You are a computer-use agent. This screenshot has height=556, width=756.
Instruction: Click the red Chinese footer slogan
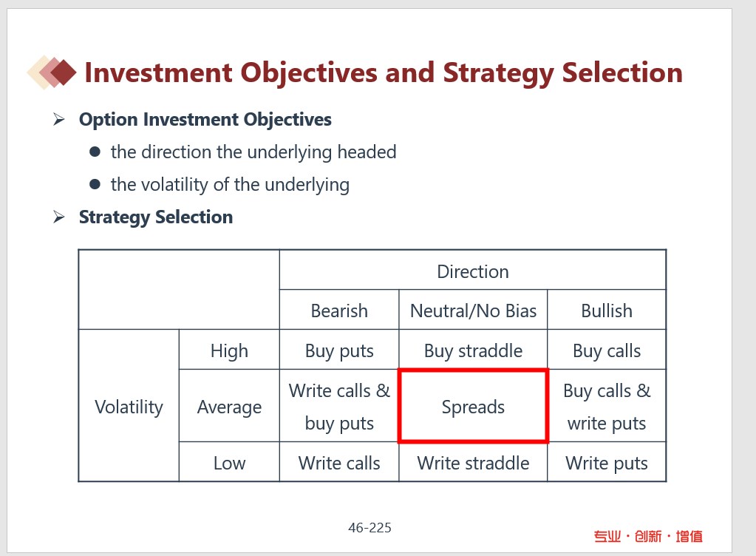click(648, 537)
